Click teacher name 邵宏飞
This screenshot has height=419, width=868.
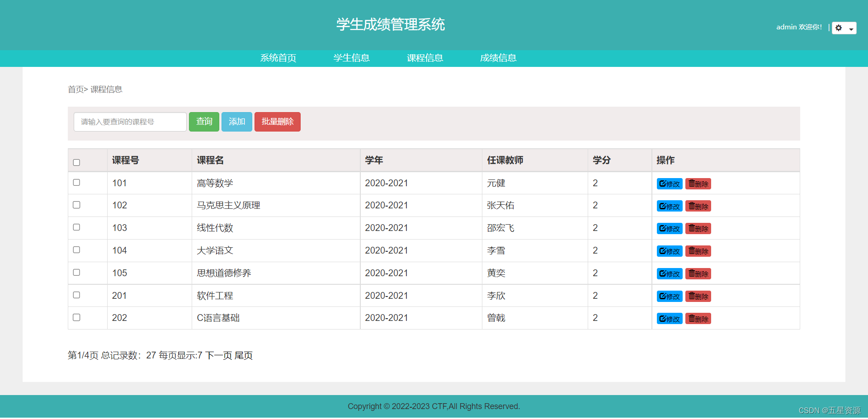click(x=500, y=228)
